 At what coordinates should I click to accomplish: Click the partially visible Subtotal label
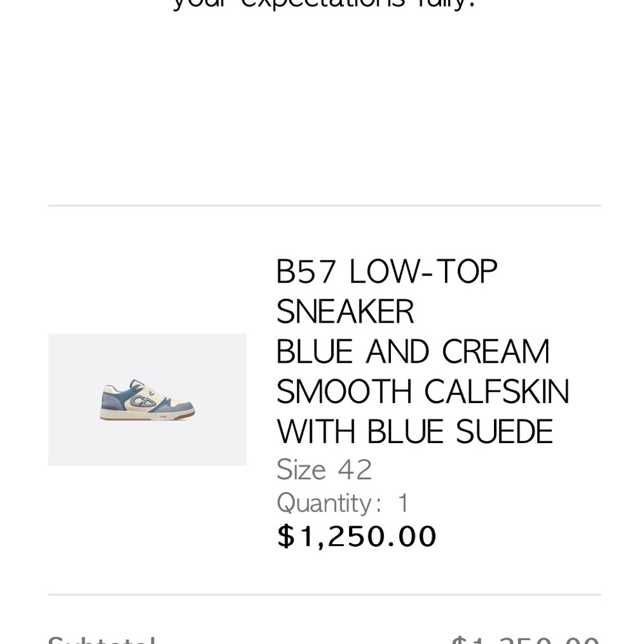102,639
